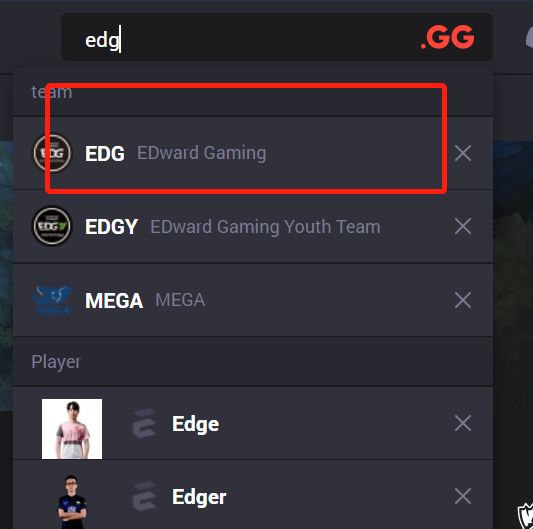Screen dimensions: 533x529
Task: Remove EDG from search suggestions
Action: point(463,153)
